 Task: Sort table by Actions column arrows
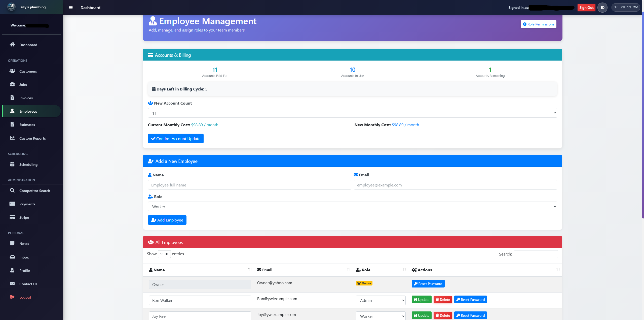(558, 270)
